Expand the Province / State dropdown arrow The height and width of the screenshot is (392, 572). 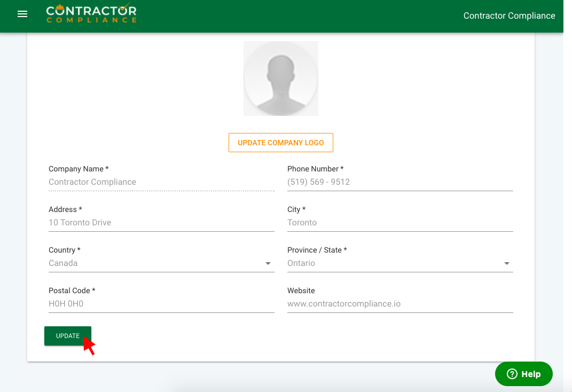pos(506,263)
